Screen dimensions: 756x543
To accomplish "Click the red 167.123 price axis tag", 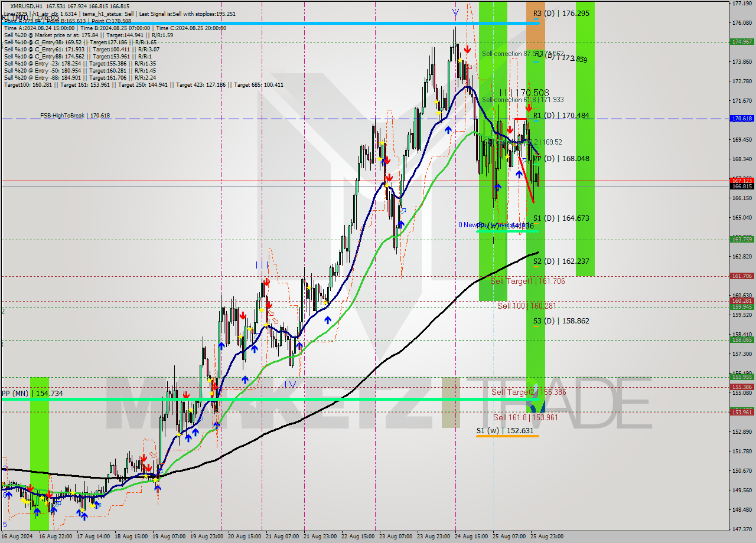I will click(x=742, y=181).
